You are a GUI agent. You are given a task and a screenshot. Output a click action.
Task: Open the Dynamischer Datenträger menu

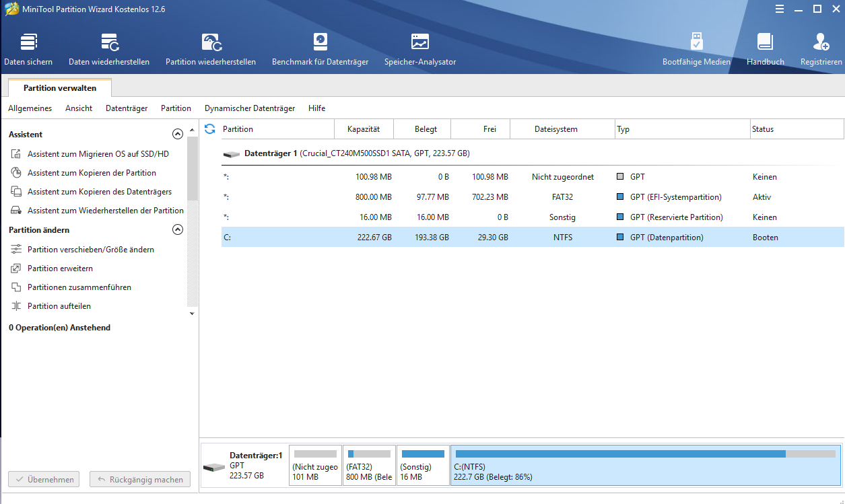pos(250,108)
